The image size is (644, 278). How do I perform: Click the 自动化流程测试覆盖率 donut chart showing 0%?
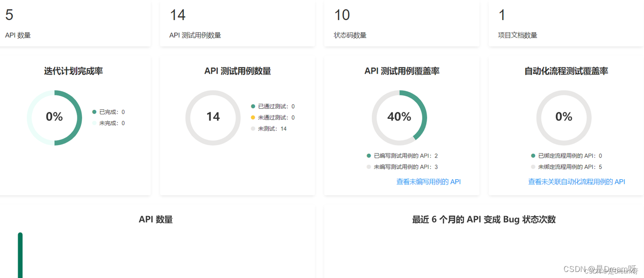pos(564,118)
